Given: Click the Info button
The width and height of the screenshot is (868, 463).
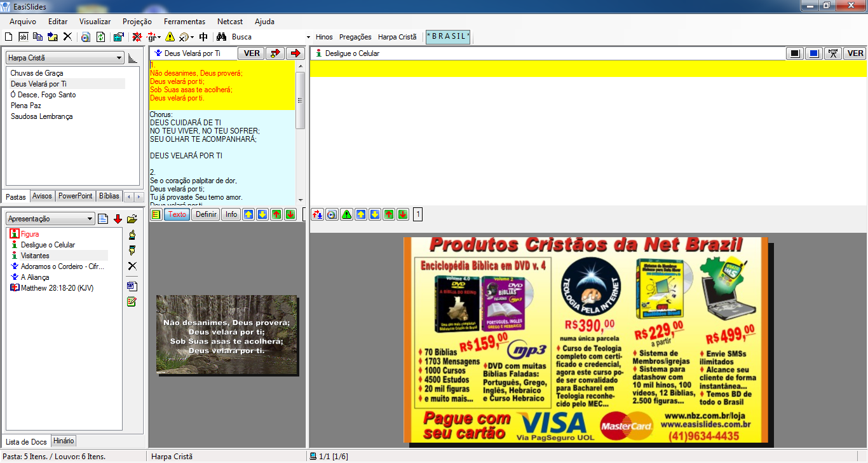Looking at the screenshot, I should (231, 214).
